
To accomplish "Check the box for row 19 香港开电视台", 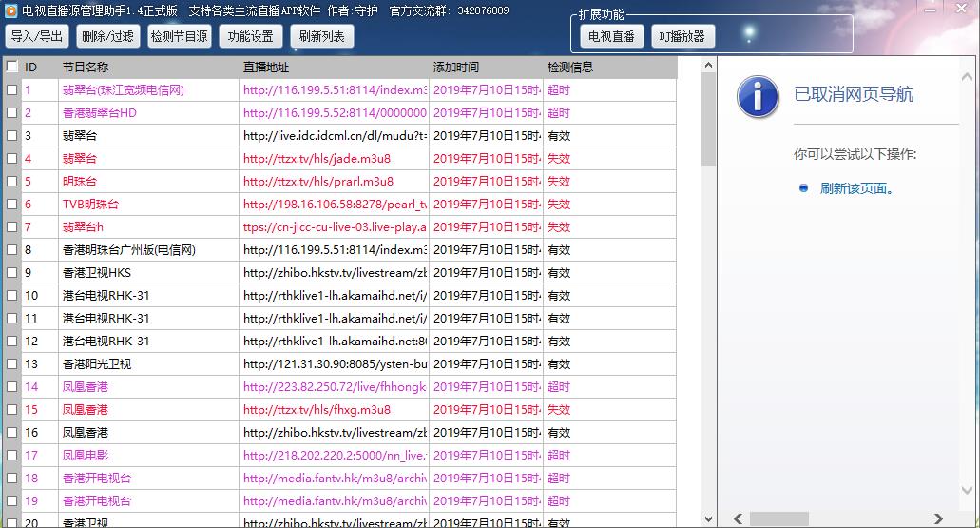I will [11, 501].
